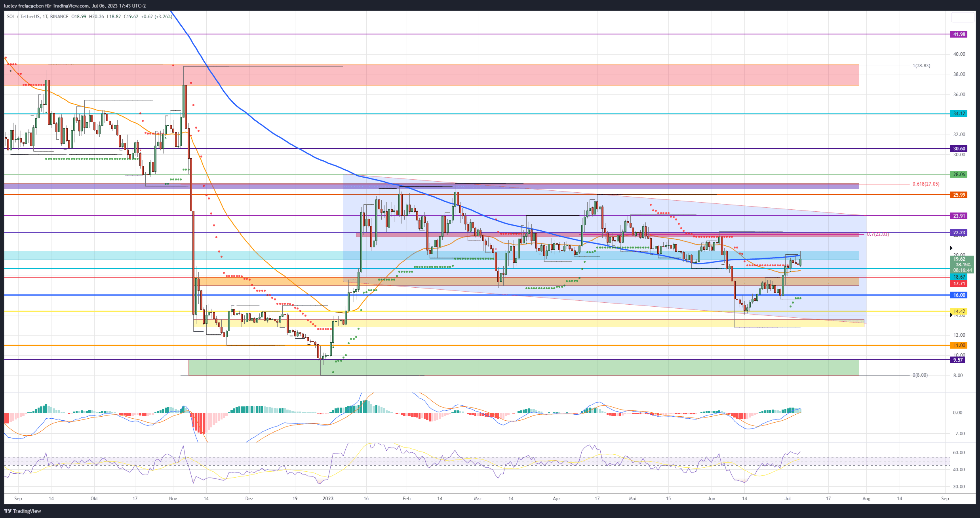Click the Mrz label on time axis
Image resolution: width=980 pixels, height=518 pixels.
click(x=478, y=499)
